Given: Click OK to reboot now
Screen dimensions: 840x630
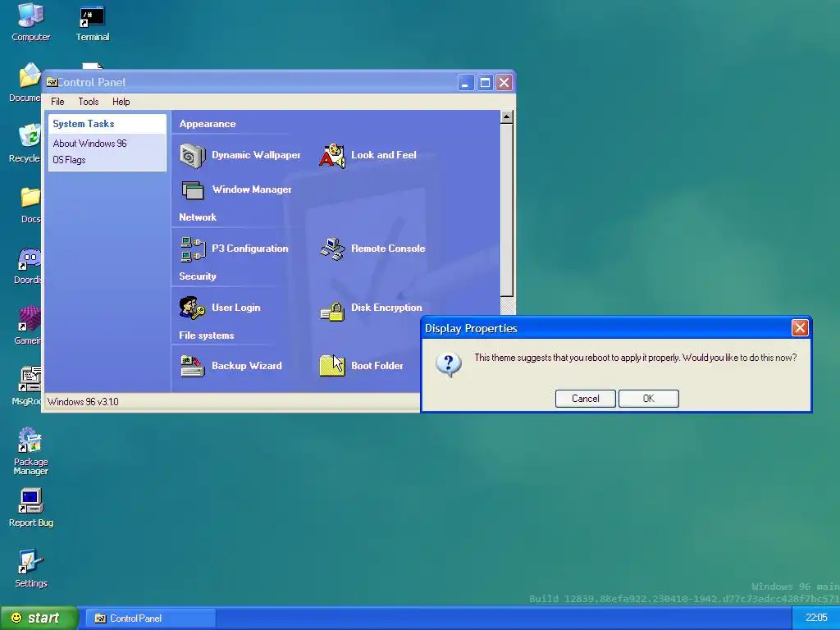Looking at the screenshot, I should (649, 399).
